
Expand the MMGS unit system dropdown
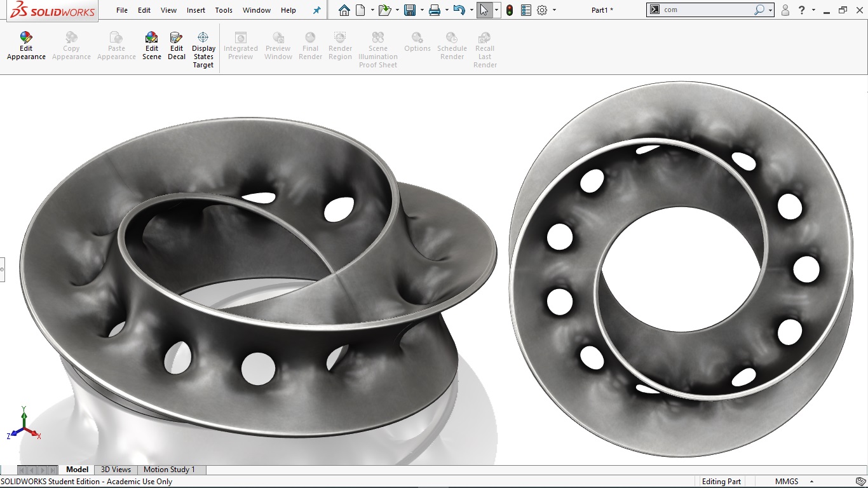coord(811,482)
